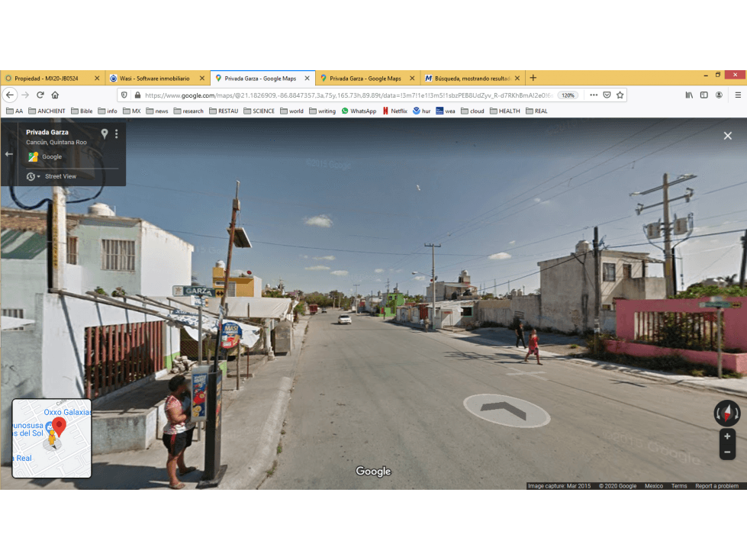Viewport: 747px width, 560px height.
Task: Open the browser home page icon
Action: (x=55, y=95)
